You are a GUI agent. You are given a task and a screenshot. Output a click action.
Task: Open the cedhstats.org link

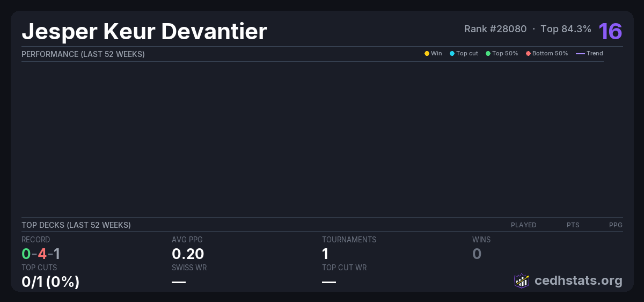point(578,281)
